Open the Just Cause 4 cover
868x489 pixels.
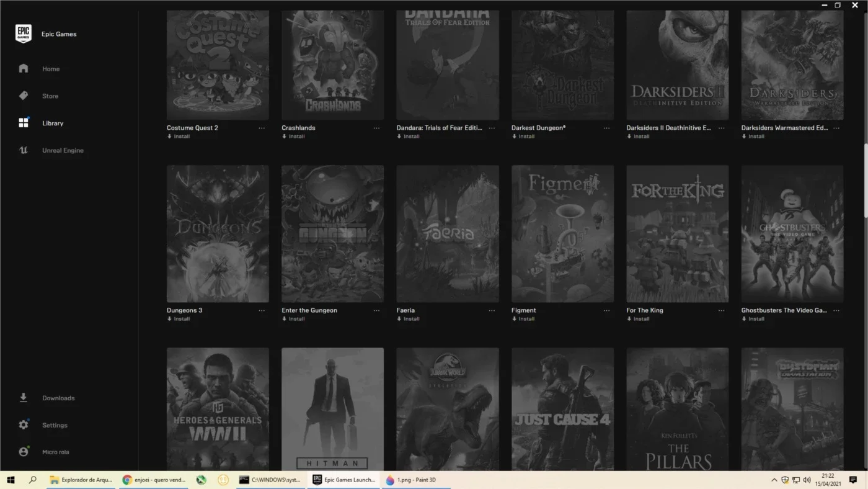tap(562, 409)
